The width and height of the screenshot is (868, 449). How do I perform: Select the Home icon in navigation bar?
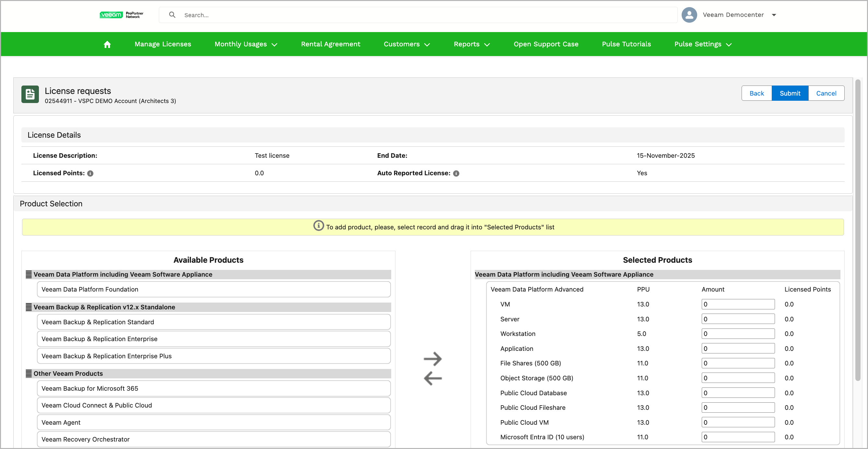(107, 44)
